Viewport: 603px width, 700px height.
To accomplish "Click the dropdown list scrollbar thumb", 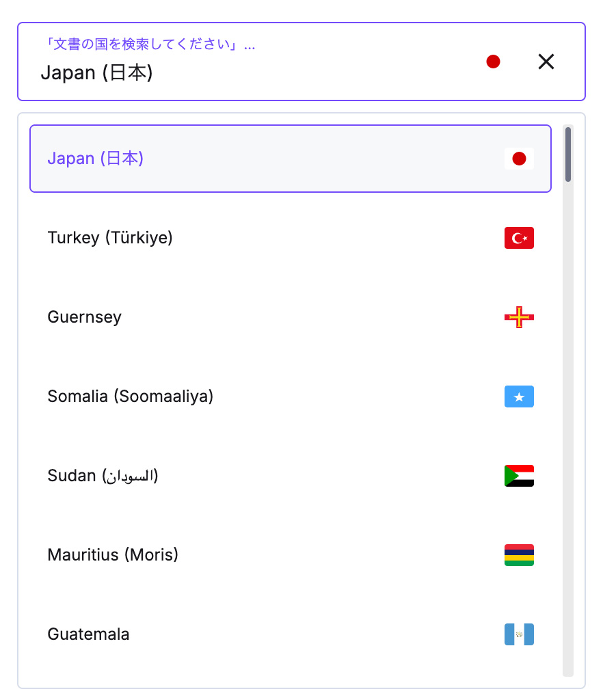I will tap(567, 154).
